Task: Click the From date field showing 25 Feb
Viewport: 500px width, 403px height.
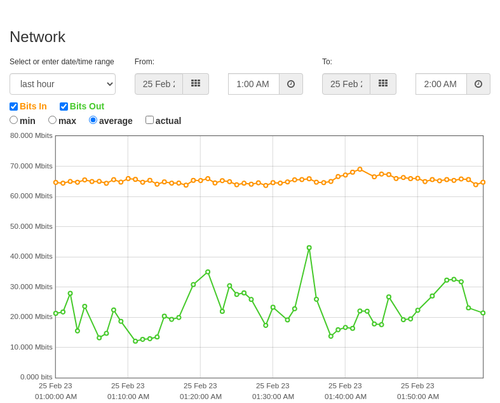Action: 159,84
